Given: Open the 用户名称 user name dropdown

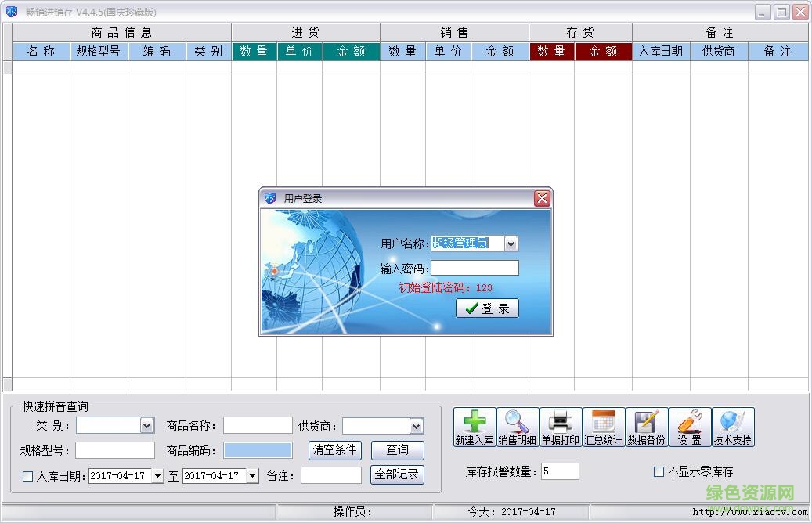Looking at the screenshot, I should [x=511, y=243].
